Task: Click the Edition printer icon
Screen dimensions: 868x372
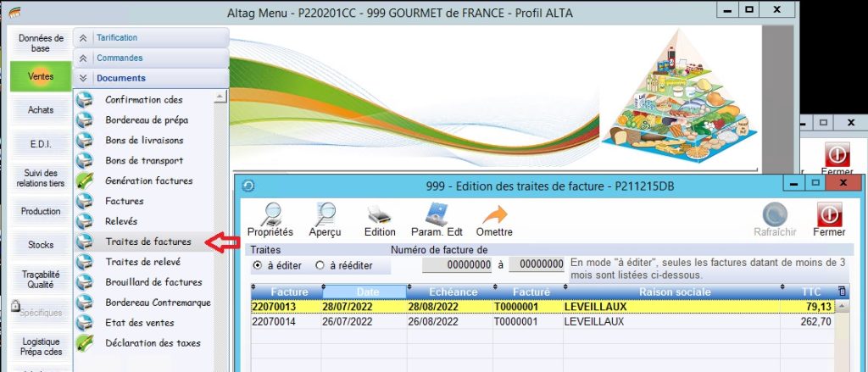Action: pos(380,215)
